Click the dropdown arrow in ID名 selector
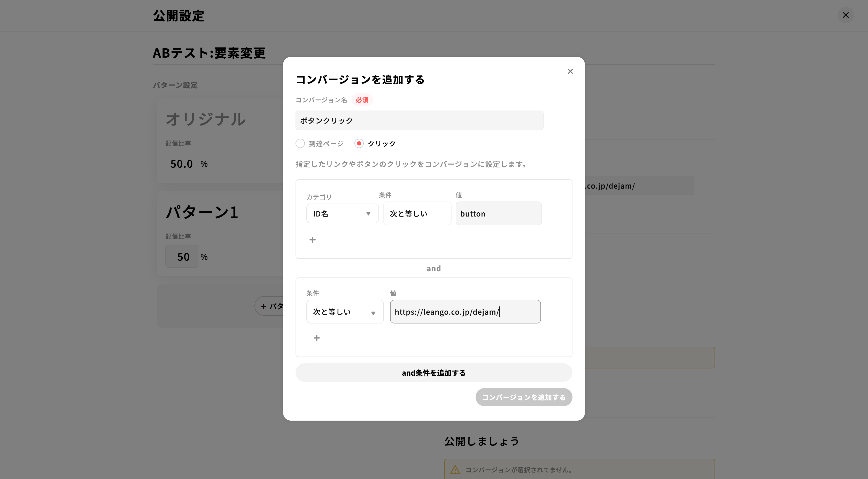Image resolution: width=868 pixels, height=479 pixels. click(x=368, y=213)
